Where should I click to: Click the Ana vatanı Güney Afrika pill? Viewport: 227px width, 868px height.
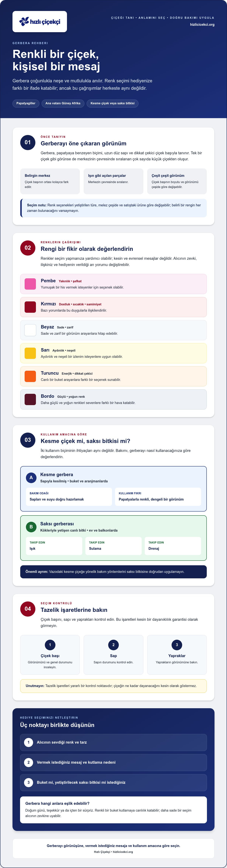63,103
